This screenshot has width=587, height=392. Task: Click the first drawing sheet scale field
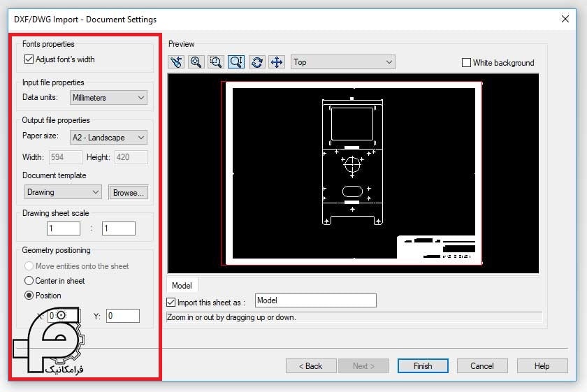[x=64, y=228]
